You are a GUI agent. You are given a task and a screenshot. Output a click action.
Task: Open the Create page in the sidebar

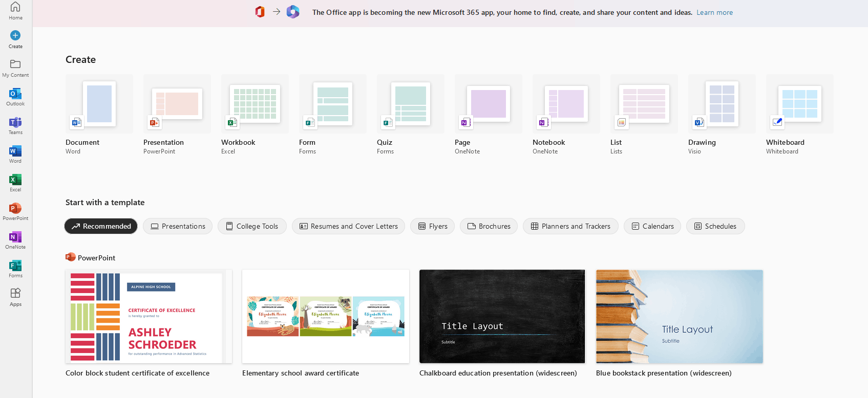click(x=15, y=39)
